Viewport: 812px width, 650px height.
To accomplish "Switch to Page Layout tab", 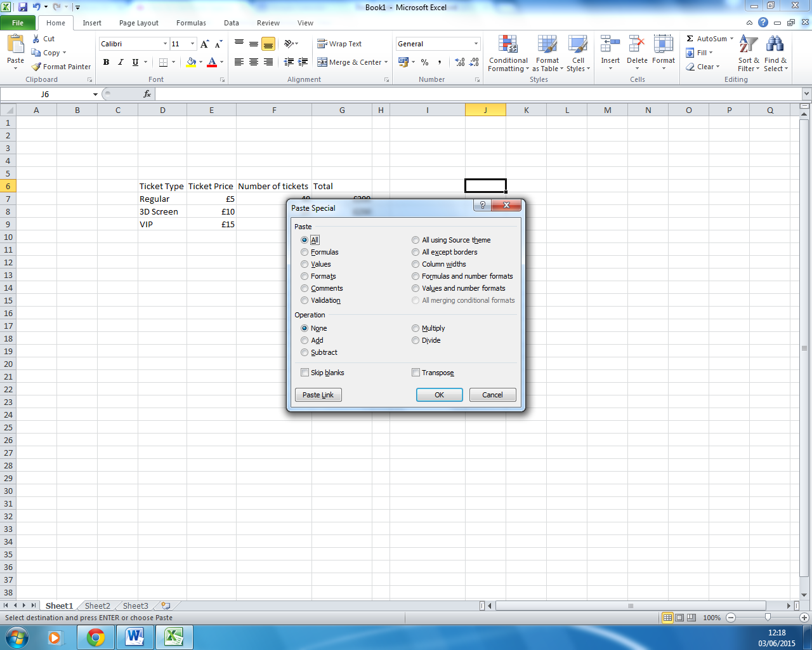I will tap(139, 23).
